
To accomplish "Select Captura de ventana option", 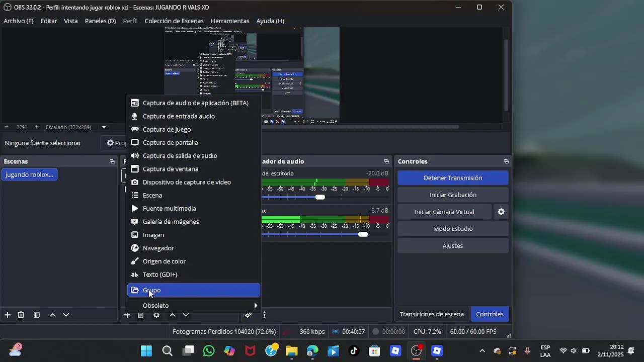I will point(194,169).
